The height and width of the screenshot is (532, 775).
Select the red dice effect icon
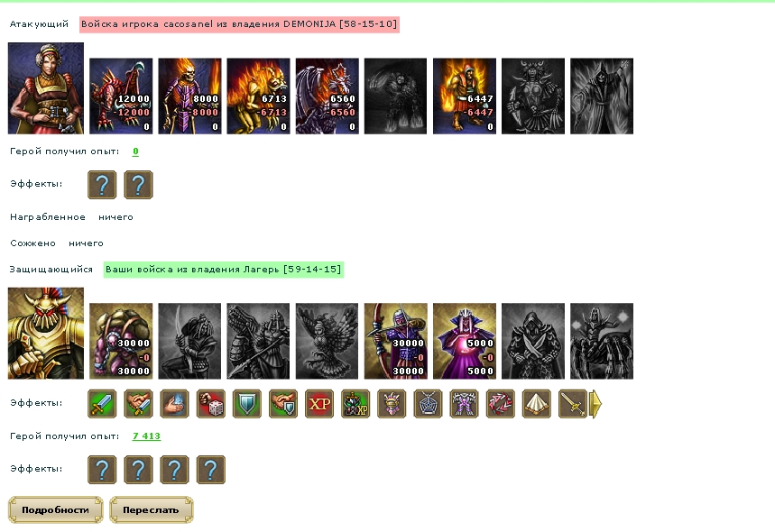210,404
